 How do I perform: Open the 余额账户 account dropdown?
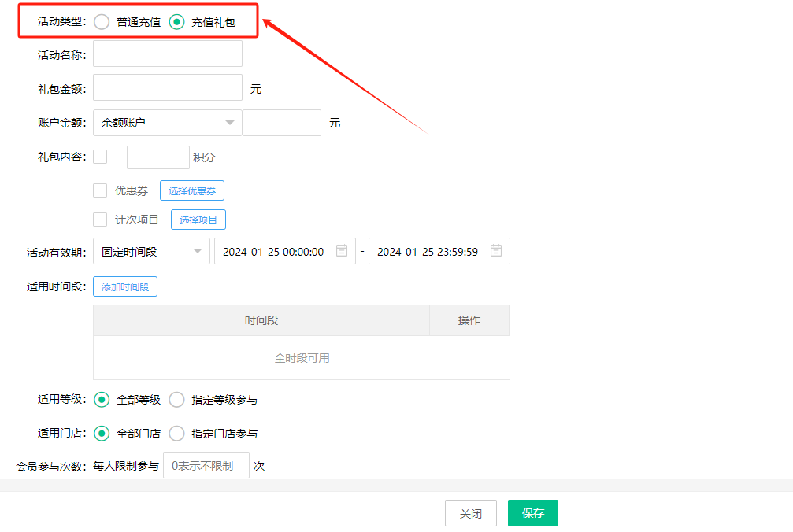[167, 123]
